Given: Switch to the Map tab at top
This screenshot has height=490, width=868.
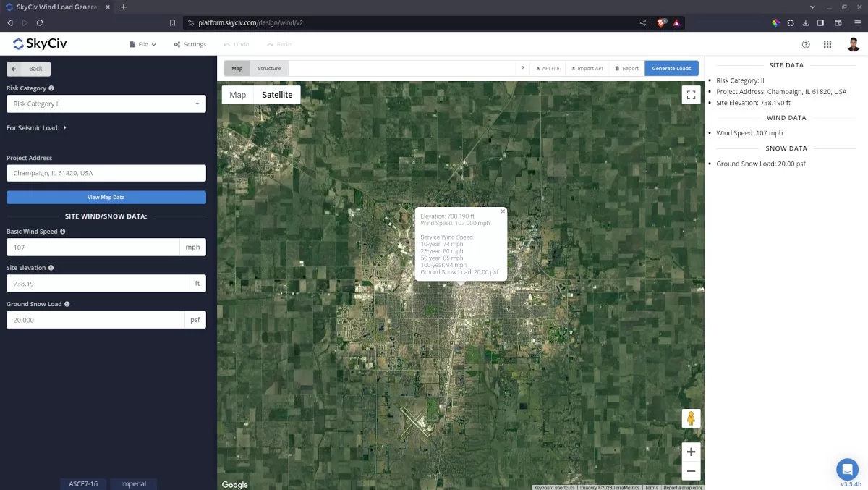Looking at the screenshot, I should [x=237, y=68].
